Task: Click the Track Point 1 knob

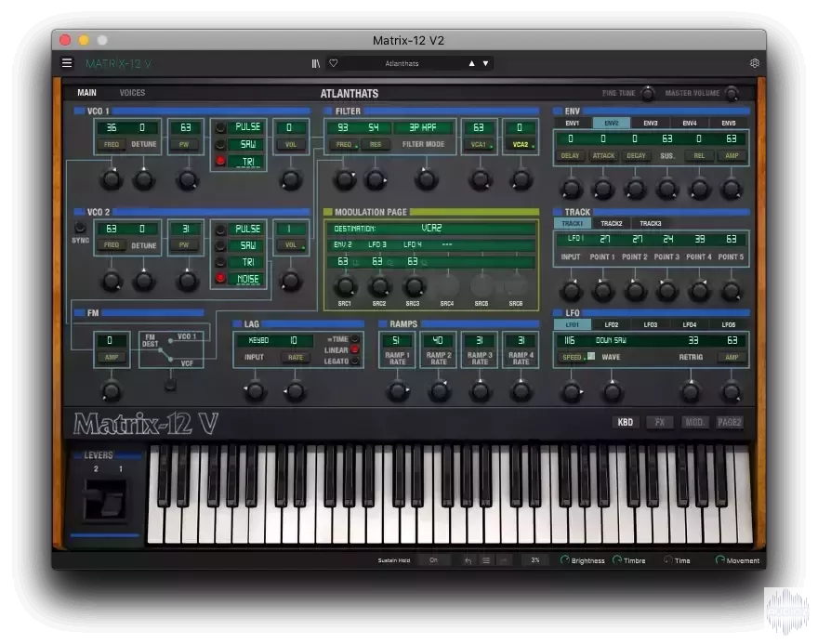Action: tap(603, 291)
